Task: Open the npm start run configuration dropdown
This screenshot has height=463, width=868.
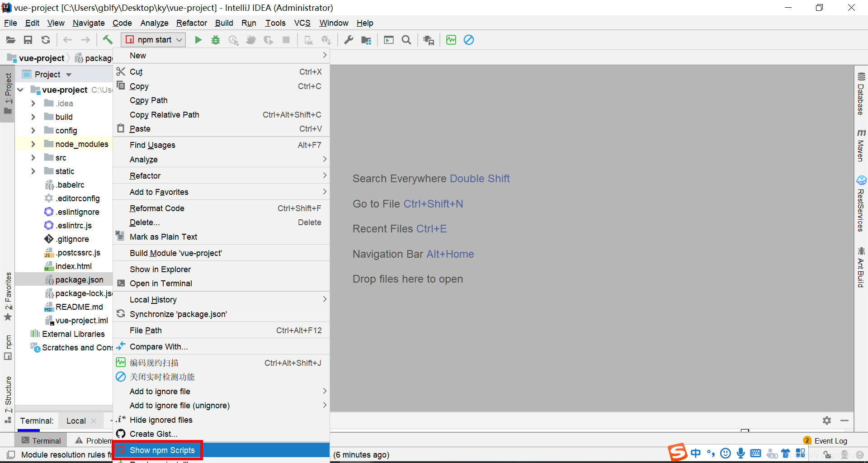Action: [154, 40]
